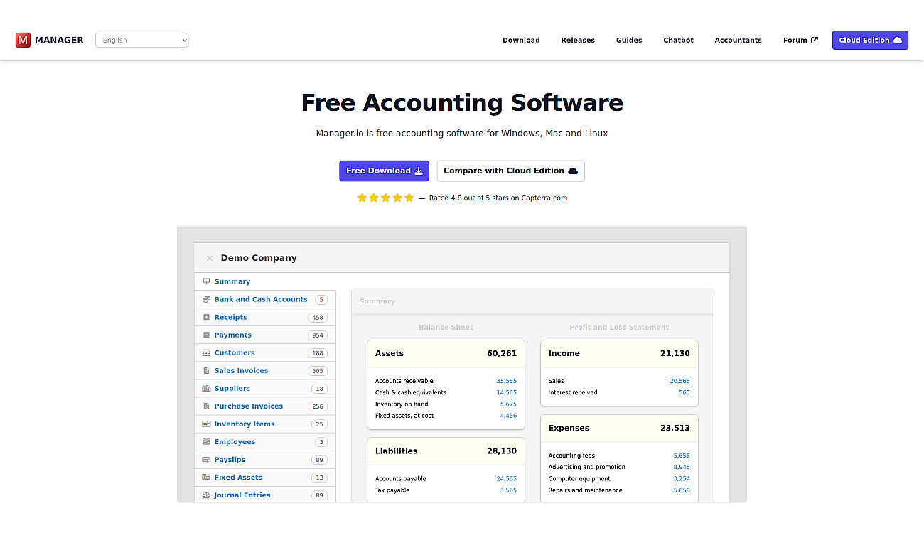
Task: Click Tax payable value 3,565
Action: coord(508,490)
